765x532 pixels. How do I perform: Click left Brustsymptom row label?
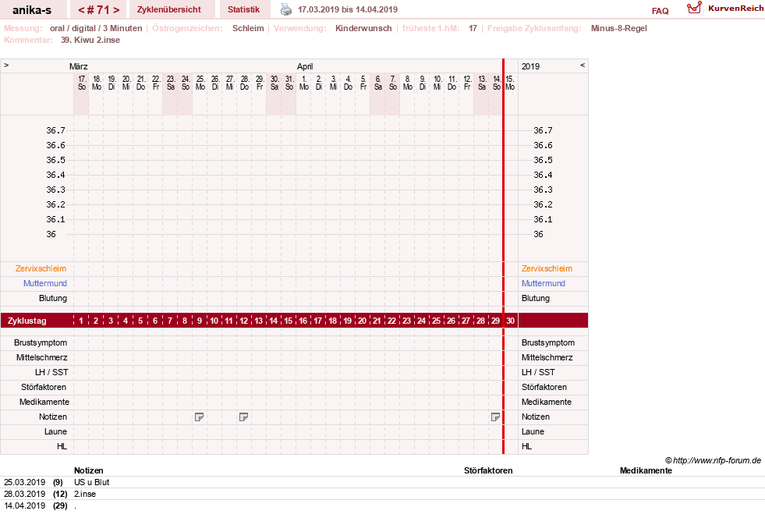point(41,342)
